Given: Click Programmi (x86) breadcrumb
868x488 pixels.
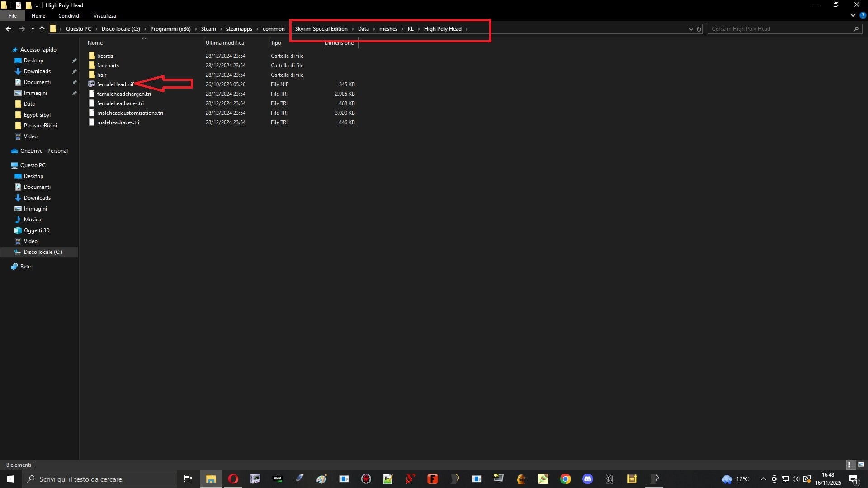Looking at the screenshot, I should (x=170, y=29).
